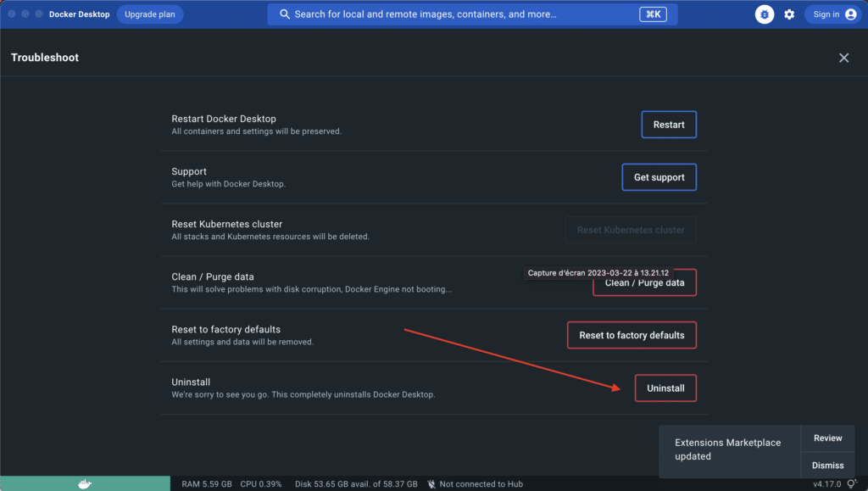Click the Extensions Marketplace updated message
868x491 pixels.
coord(727,449)
